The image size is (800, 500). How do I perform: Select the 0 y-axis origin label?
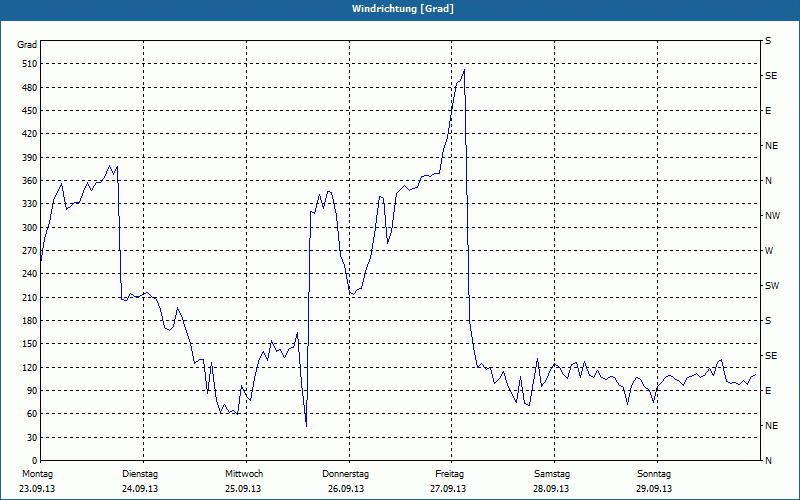click(35, 461)
